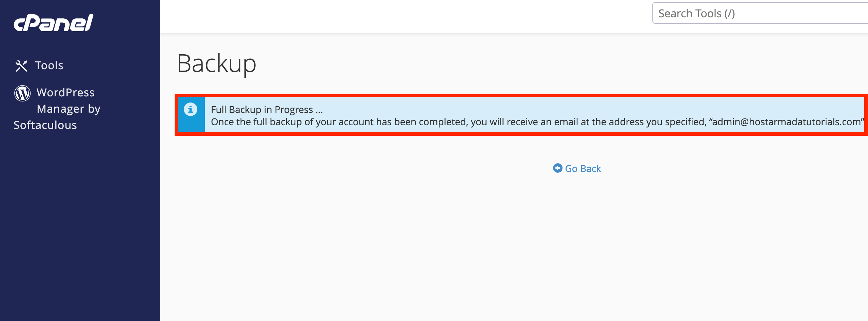The image size is (868, 321).
Task: Click the admin@hostarmadatutorials.com email address
Action: click(786, 122)
